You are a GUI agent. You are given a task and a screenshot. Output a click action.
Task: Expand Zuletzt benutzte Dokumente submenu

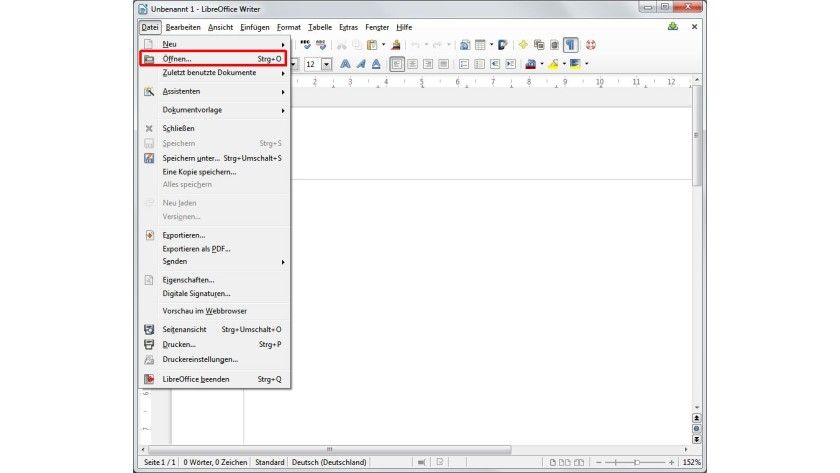coord(214,73)
